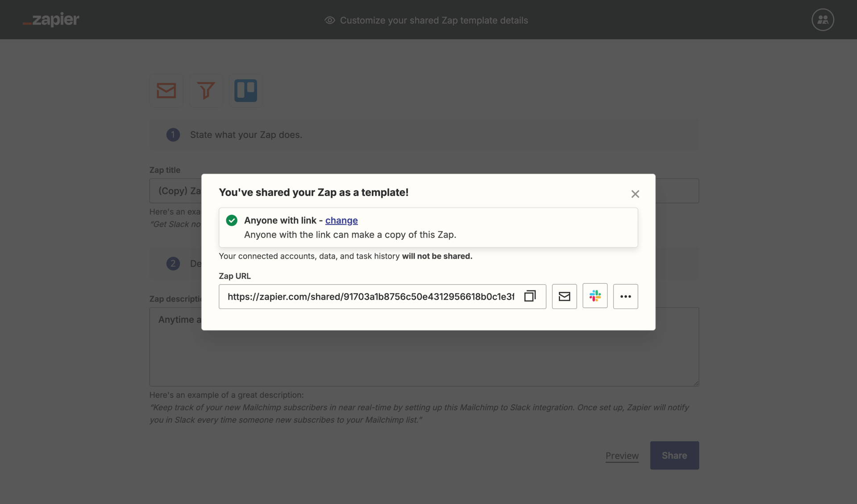Select the email trigger icon
The height and width of the screenshot is (504, 857).
click(166, 91)
